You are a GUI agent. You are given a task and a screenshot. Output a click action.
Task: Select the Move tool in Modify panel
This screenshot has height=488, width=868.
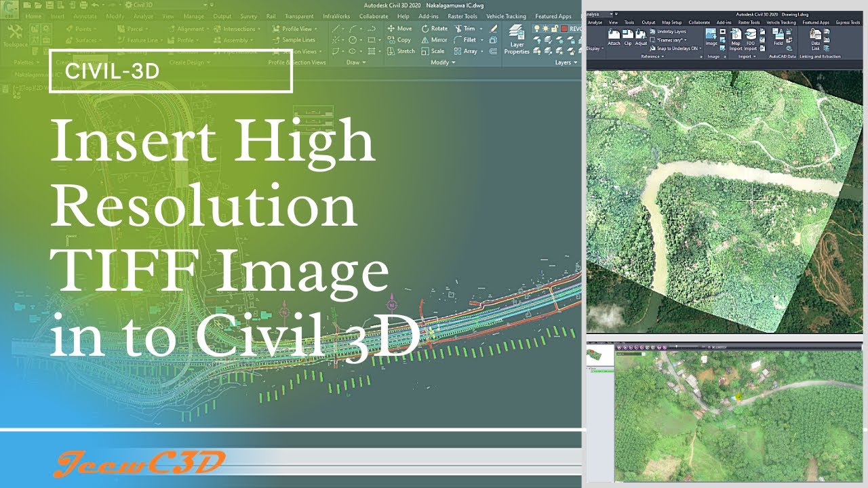400,28
